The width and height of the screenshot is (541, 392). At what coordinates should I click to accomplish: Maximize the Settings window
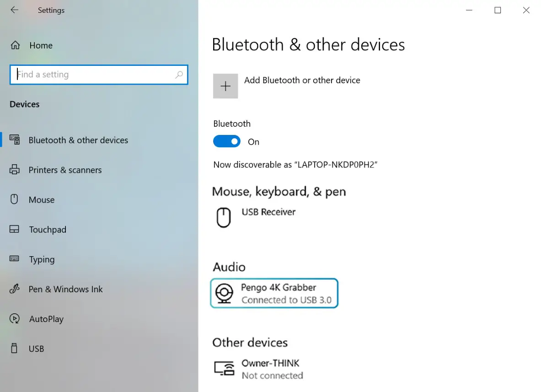498,10
